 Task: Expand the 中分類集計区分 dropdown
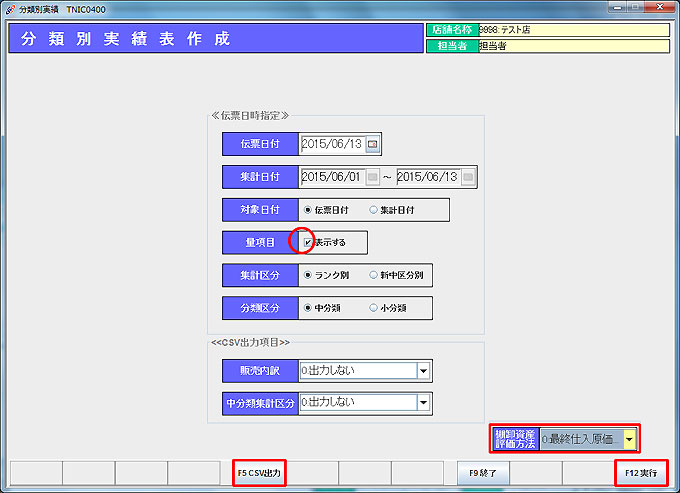point(423,403)
